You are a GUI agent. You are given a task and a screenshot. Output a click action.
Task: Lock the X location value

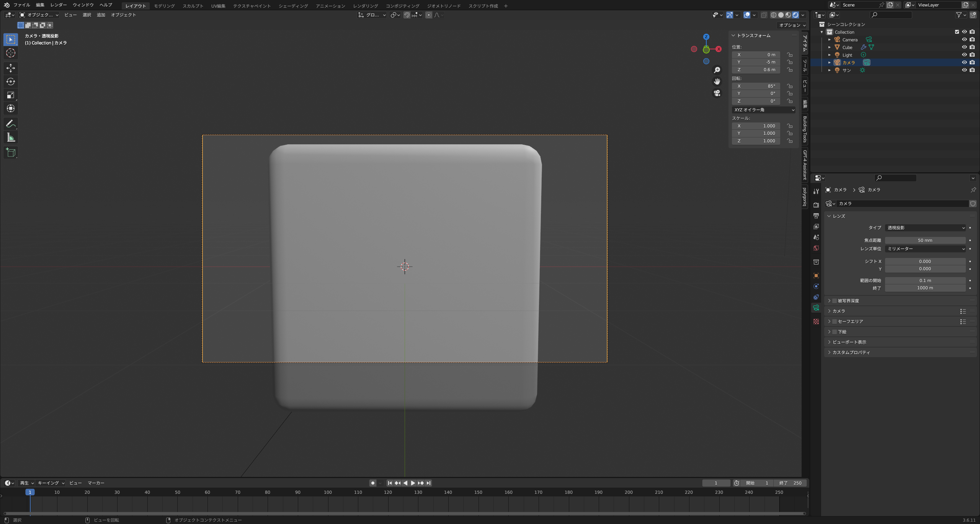(789, 55)
